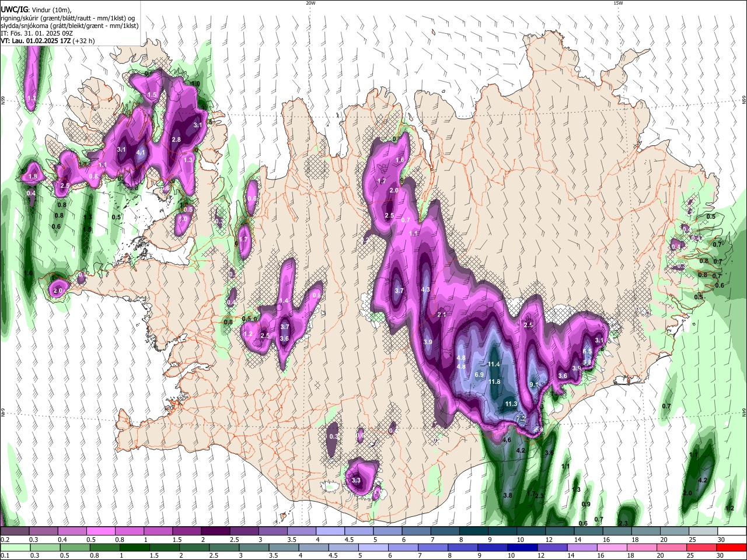The width and height of the screenshot is (747, 560).
Task: Click the 3.3 value near the south coast
Action: pos(356,481)
